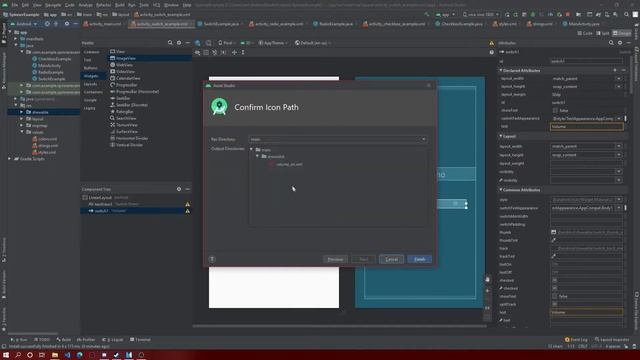Switch editor to Code view
Screen dimensions: 640x360
coord(585,33)
